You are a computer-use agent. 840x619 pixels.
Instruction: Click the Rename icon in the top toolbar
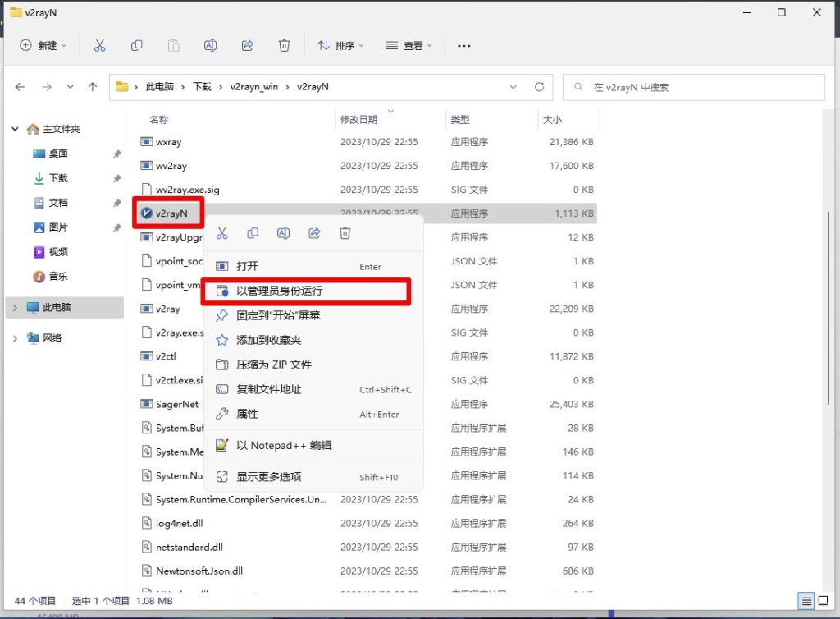[x=211, y=45]
